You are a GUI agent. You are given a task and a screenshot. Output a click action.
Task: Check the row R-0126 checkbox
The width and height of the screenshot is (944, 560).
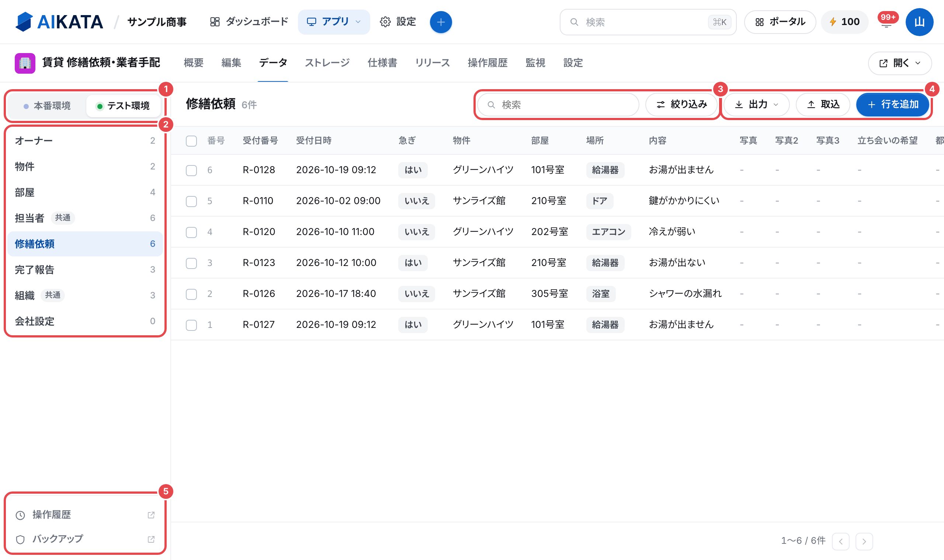tap(191, 294)
